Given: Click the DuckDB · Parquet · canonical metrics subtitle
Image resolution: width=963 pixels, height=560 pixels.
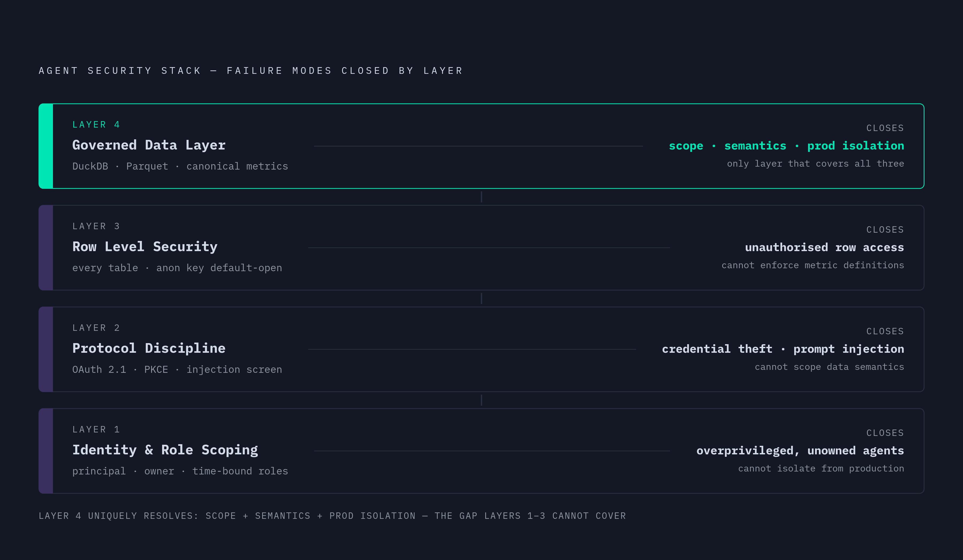Looking at the screenshot, I should (180, 166).
